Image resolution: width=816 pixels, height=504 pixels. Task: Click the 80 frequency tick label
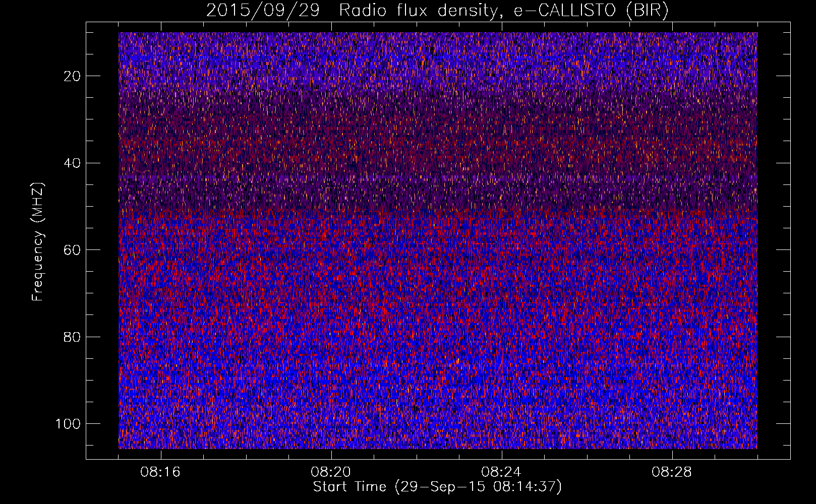[73, 337]
